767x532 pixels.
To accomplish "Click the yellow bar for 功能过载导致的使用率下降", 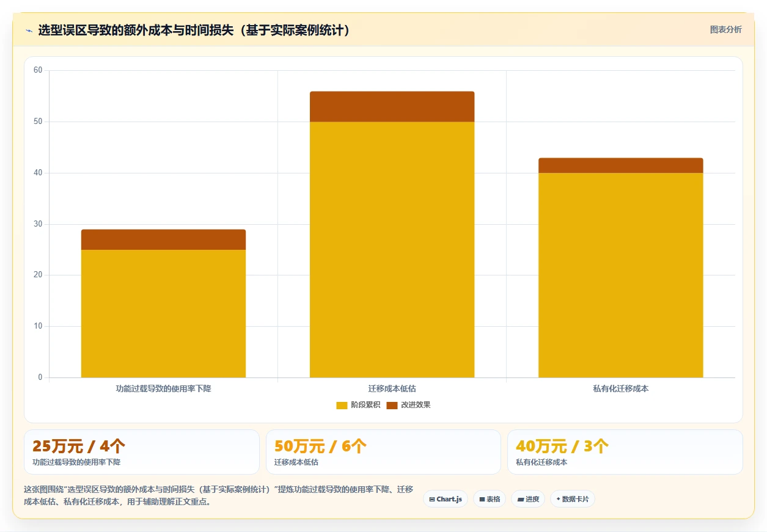I will pos(163,313).
